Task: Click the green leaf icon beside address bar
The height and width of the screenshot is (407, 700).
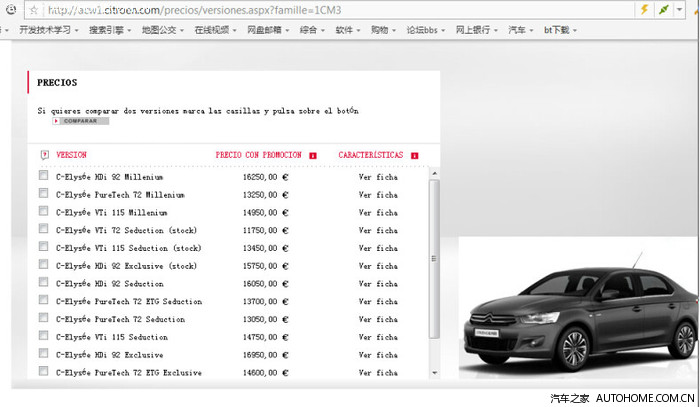Action: 664,9
